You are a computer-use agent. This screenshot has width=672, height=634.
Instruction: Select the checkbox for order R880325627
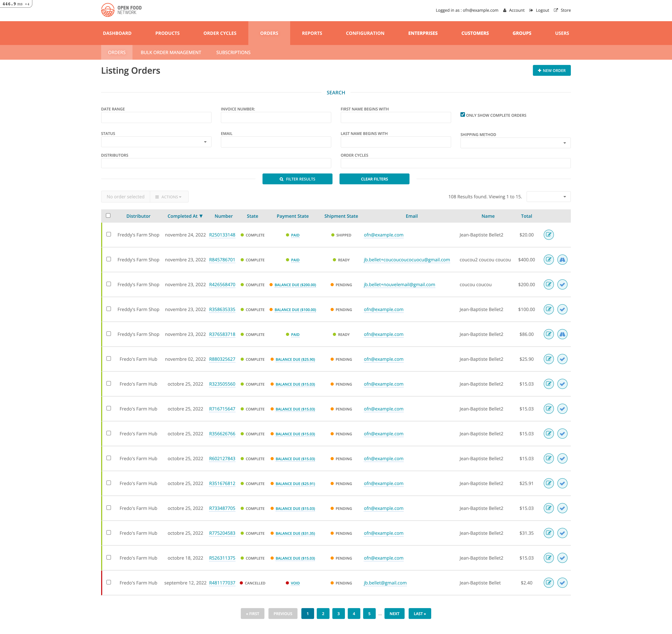pyautogui.click(x=108, y=359)
